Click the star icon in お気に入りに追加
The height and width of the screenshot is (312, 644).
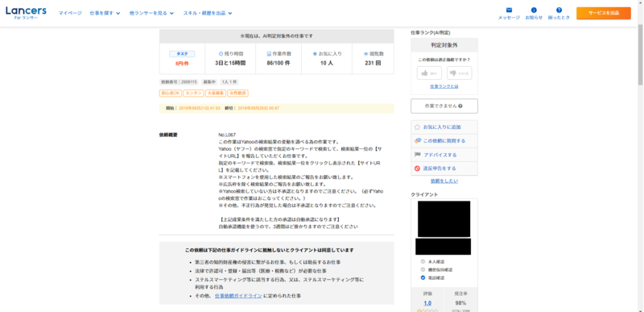tap(417, 127)
